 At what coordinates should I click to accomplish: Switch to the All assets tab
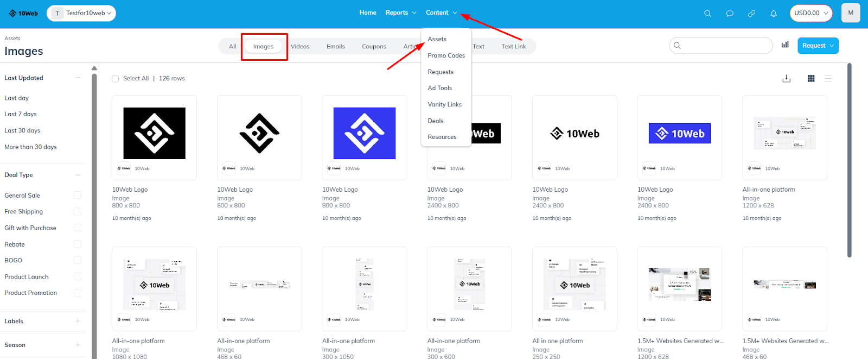(232, 46)
